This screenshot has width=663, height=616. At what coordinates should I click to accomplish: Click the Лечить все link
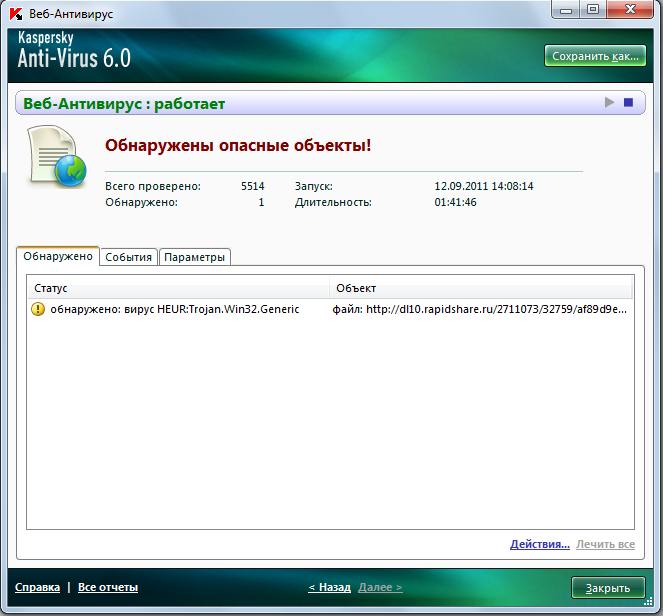pos(605,544)
